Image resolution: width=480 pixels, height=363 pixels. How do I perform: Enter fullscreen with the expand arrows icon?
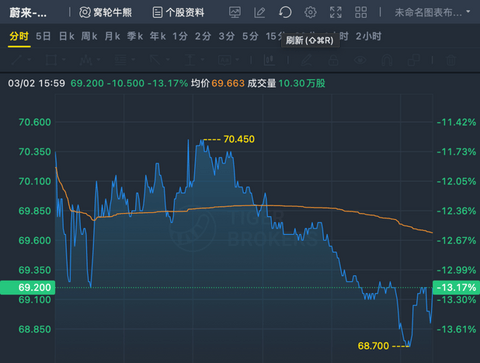336,13
